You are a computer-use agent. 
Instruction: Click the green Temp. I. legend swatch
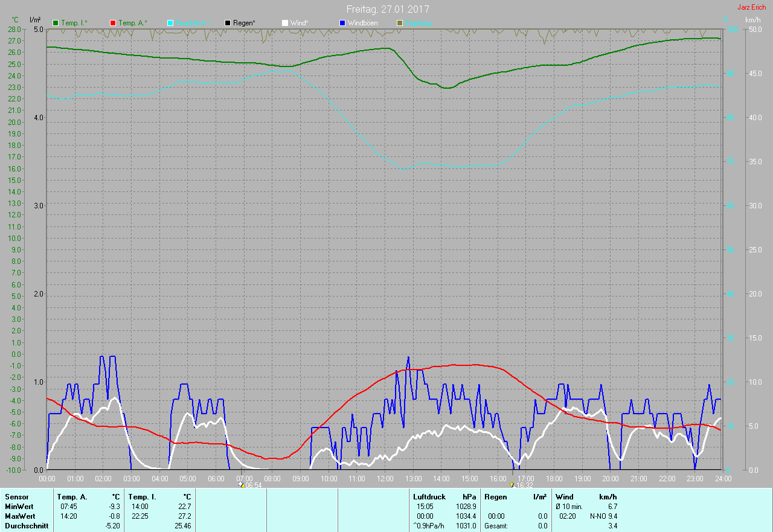56,23
